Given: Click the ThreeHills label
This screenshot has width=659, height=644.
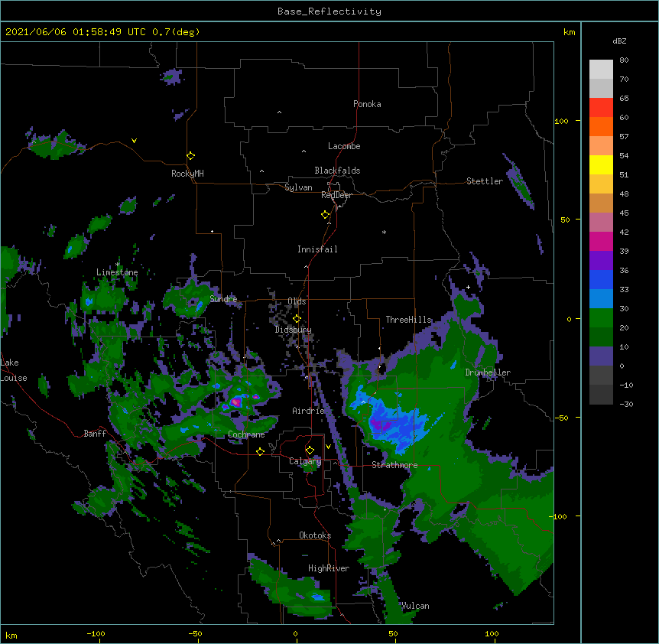Looking at the screenshot, I should (x=408, y=320).
